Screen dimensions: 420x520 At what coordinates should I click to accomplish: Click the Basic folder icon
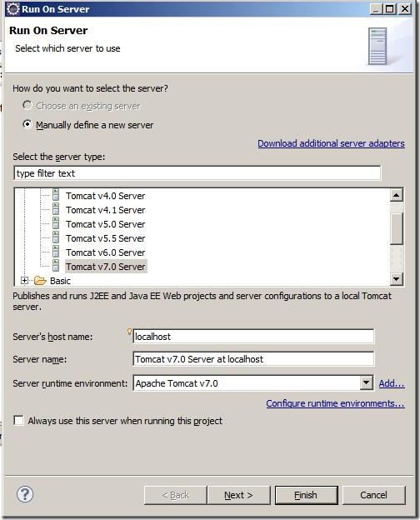(40, 281)
